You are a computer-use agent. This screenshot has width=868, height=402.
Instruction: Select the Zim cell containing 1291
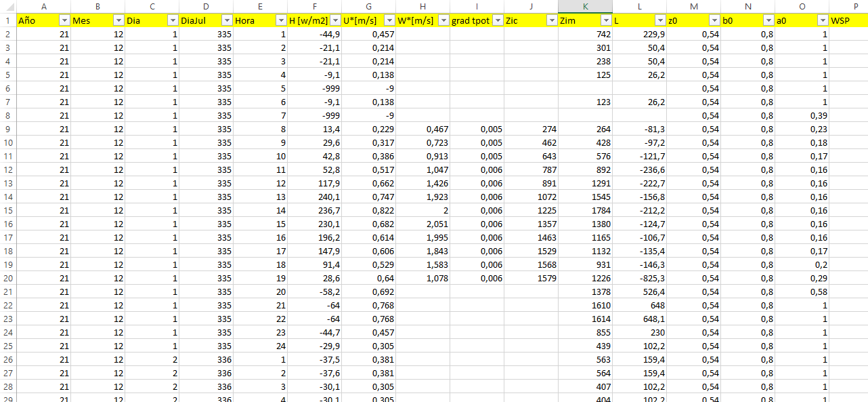(x=585, y=183)
